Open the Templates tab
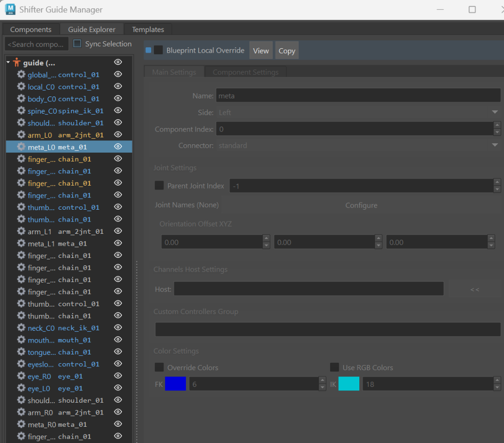Screen dimensions: 504x443 [x=148, y=30]
